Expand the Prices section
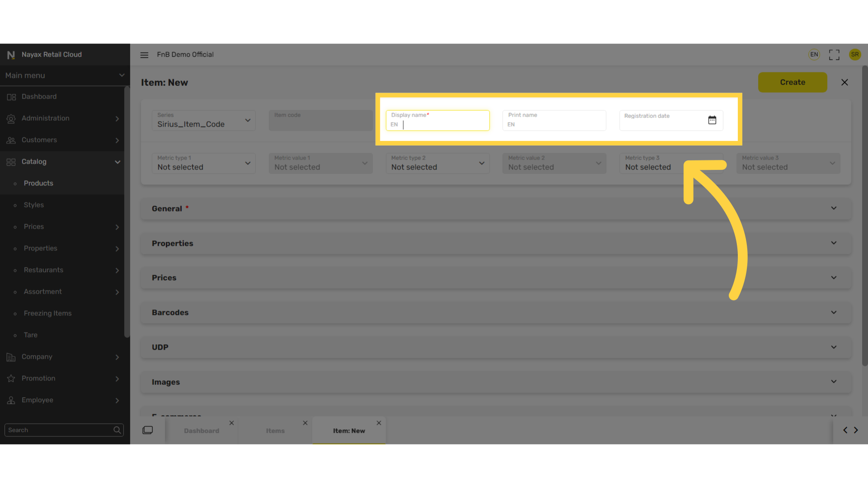This screenshot has height=488, width=868. (x=496, y=278)
